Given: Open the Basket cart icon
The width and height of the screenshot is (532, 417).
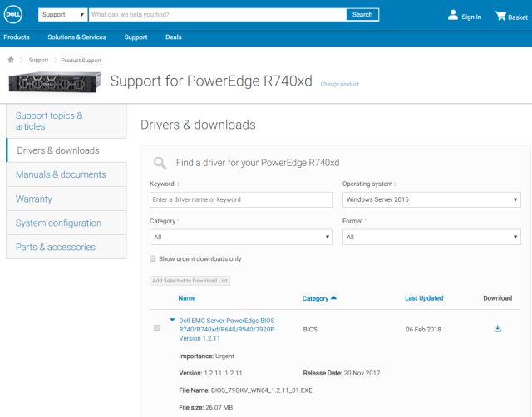Looking at the screenshot, I should [x=500, y=16].
